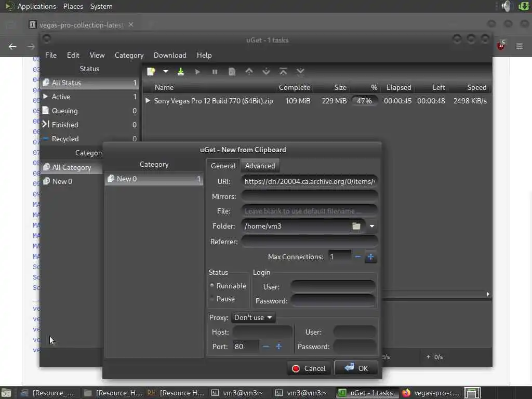The height and width of the screenshot is (399, 532).
Task: Click the Pause toolbar icon
Action: (215, 72)
